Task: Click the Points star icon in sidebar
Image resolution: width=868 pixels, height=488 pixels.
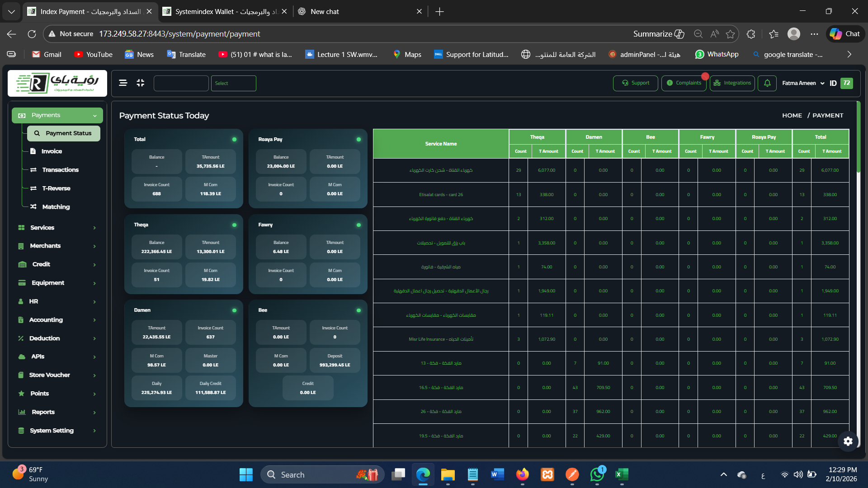Action: tap(21, 394)
